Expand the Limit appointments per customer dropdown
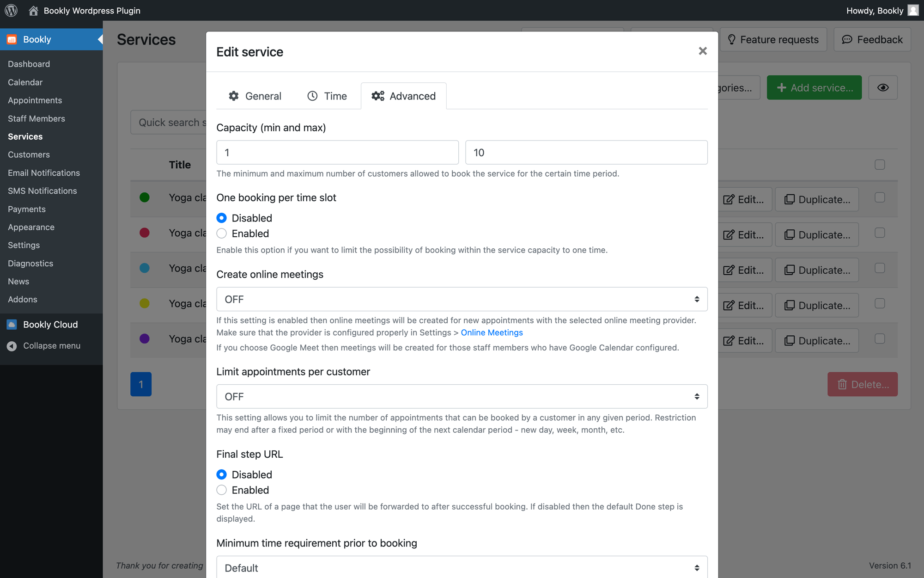924x578 pixels. (x=462, y=397)
